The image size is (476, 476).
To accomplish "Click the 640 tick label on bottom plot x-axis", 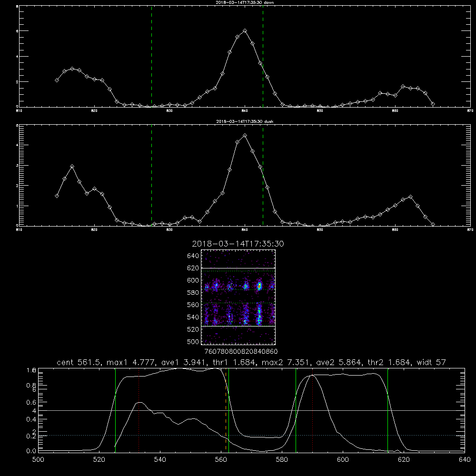I will click(x=465, y=460).
